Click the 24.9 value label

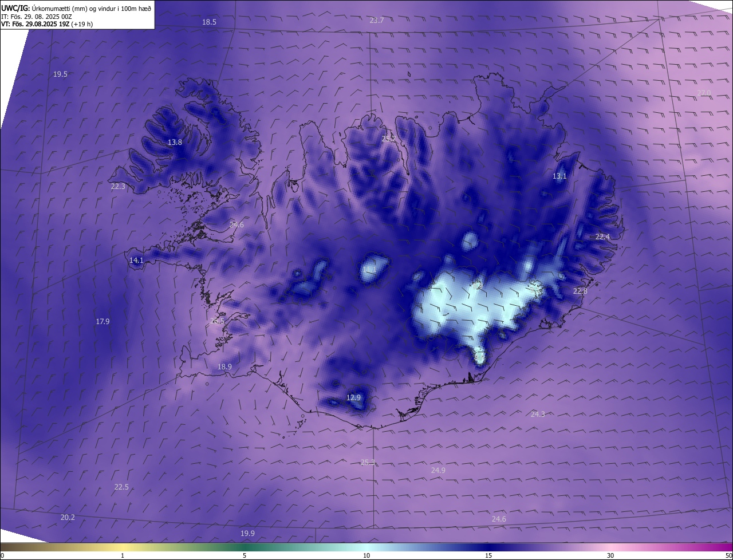[x=438, y=470]
